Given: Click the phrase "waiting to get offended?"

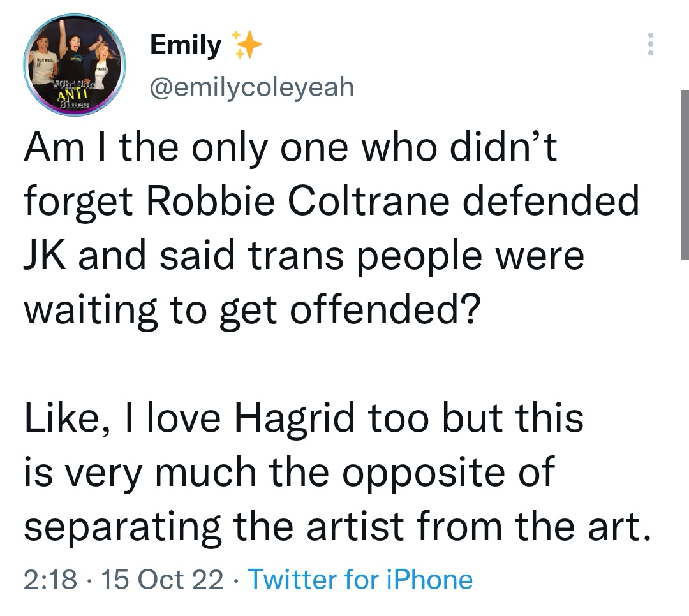Looking at the screenshot, I should coord(249,311).
